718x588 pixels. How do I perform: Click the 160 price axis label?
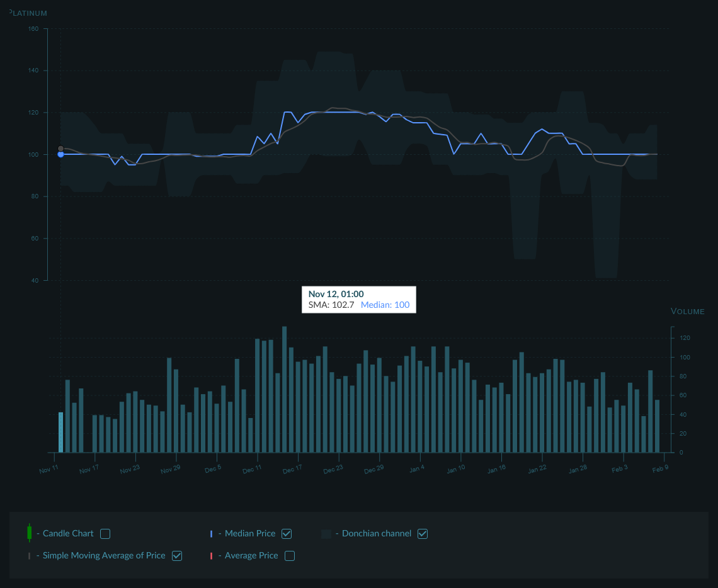click(x=33, y=28)
